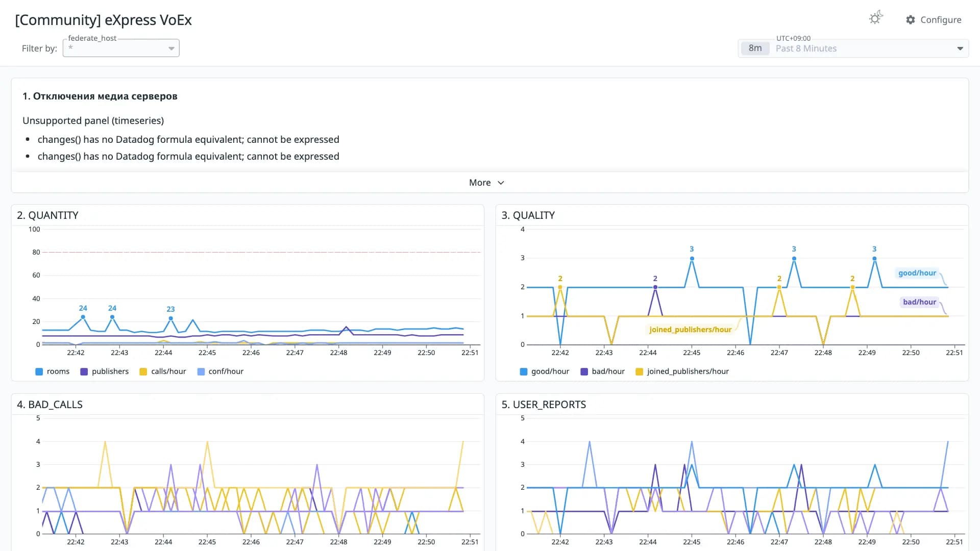This screenshot has height=551, width=980.
Task: Click the Configure gear icon
Action: pos(911,19)
